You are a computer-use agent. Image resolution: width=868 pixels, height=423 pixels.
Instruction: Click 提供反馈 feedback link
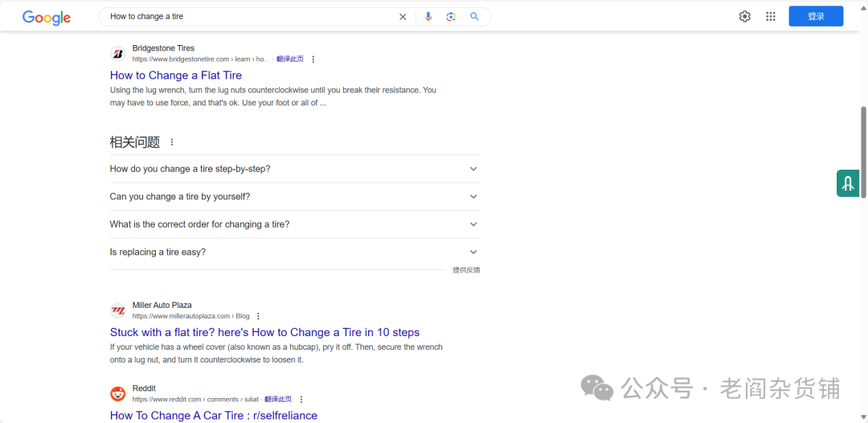[466, 270]
